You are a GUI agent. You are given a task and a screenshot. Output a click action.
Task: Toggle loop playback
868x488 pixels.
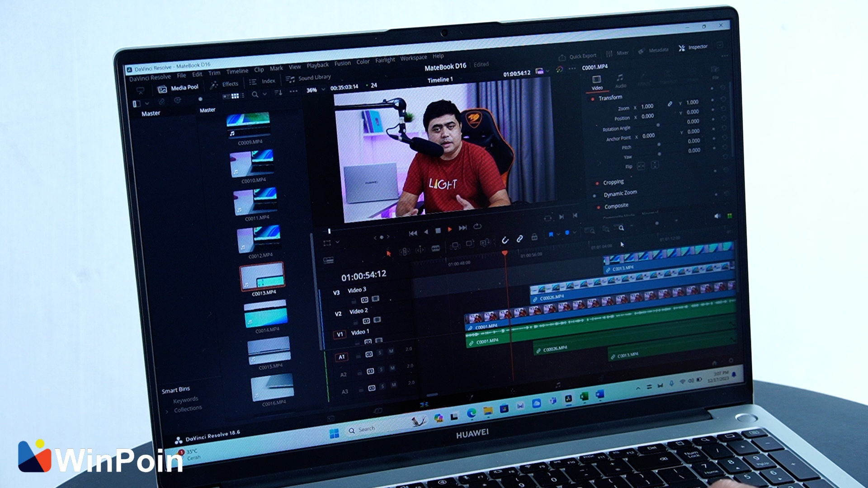477,226
